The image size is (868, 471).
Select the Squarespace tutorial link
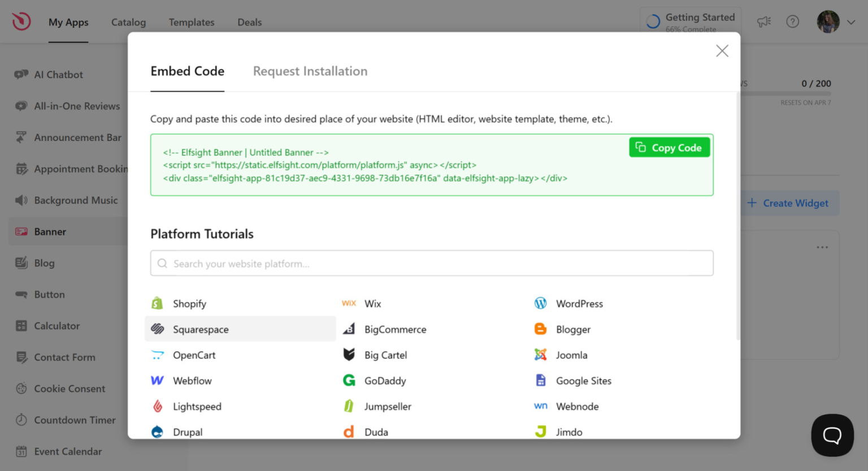[201, 329]
